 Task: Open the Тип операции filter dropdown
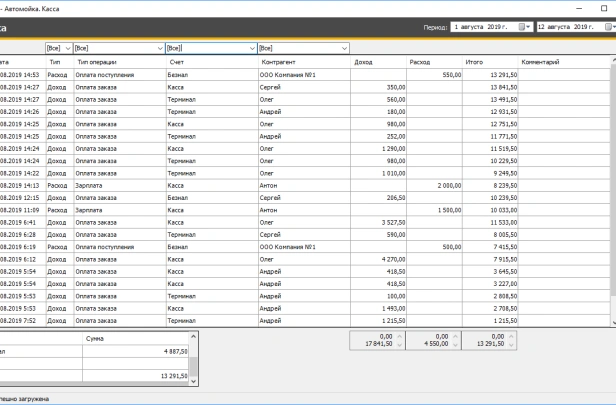pos(160,47)
